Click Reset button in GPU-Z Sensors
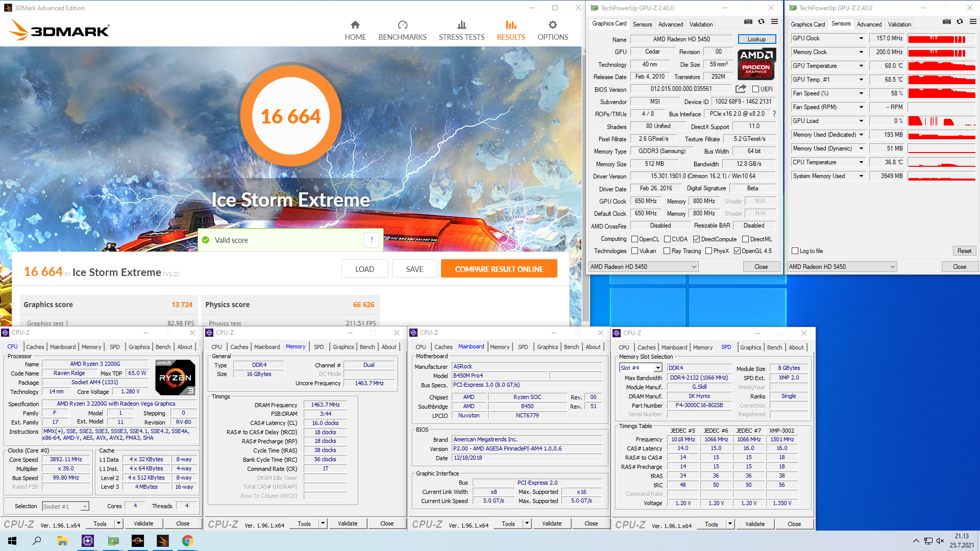Viewport: 980px width, 551px height. tap(964, 251)
